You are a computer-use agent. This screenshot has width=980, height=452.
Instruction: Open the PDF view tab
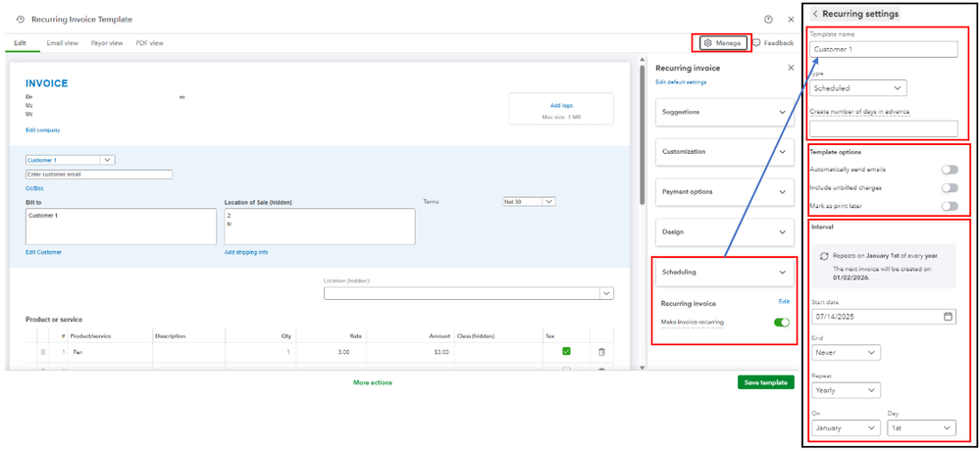tap(149, 43)
